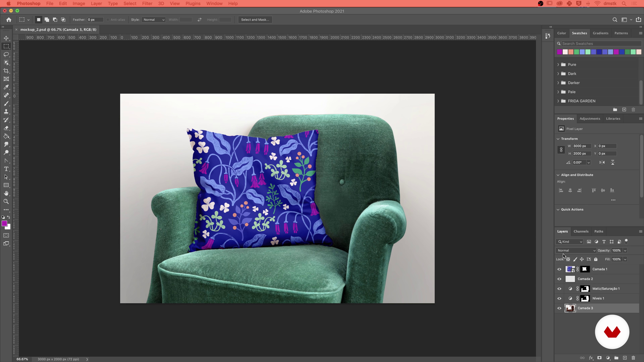Viewport: 644px width, 362px height.
Task: Hide the Camada 3 layer
Action: point(559,308)
